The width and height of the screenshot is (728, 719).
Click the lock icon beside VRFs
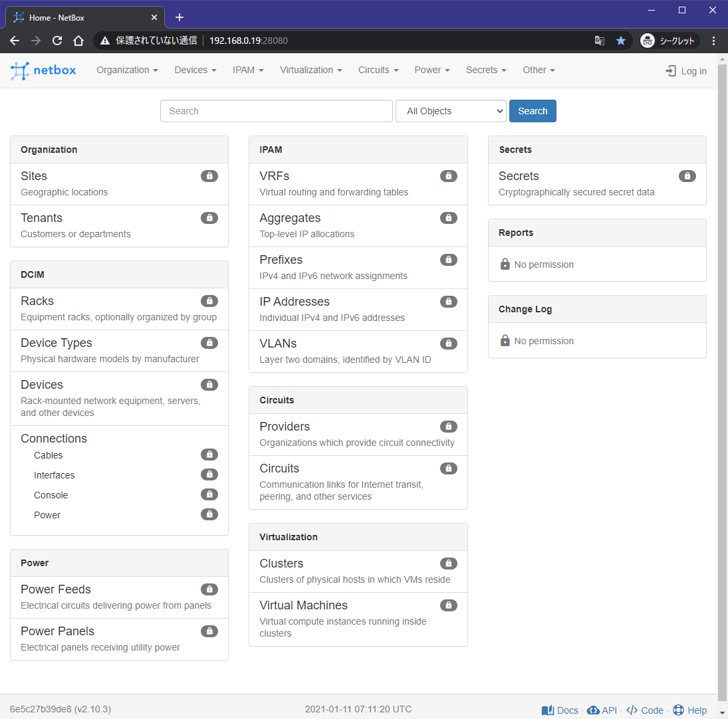coord(448,175)
